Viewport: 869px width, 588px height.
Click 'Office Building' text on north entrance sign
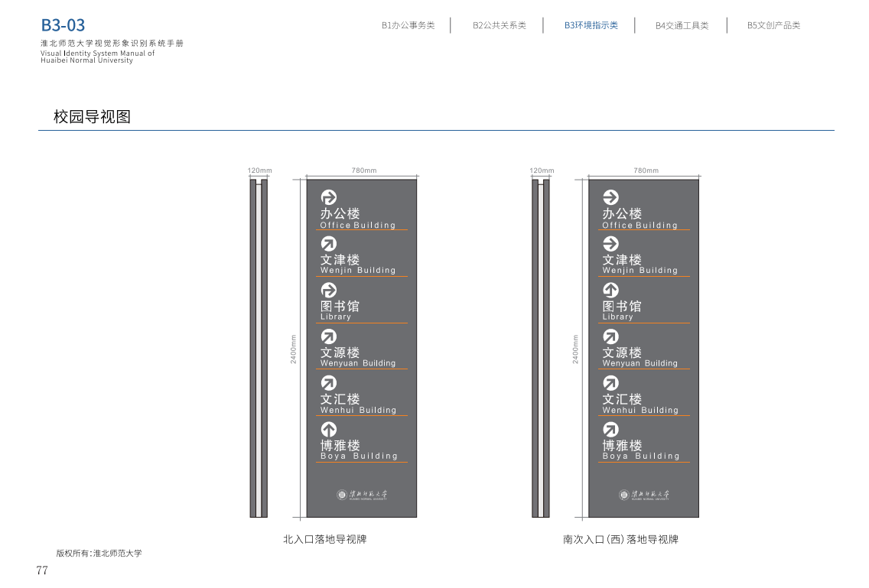(x=358, y=225)
